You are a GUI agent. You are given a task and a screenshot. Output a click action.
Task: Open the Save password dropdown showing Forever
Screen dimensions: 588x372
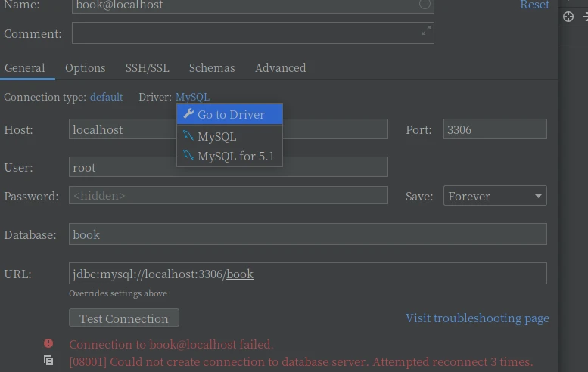point(495,196)
